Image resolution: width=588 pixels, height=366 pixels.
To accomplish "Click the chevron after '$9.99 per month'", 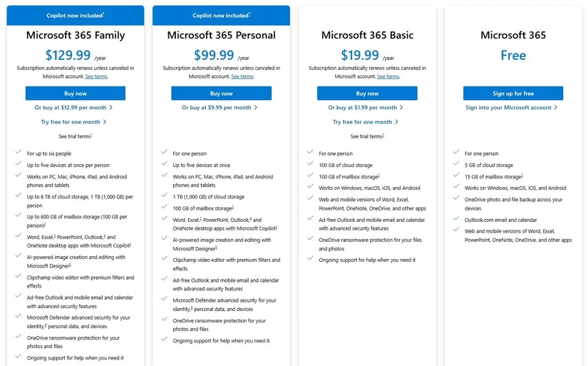I will (256, 108).
